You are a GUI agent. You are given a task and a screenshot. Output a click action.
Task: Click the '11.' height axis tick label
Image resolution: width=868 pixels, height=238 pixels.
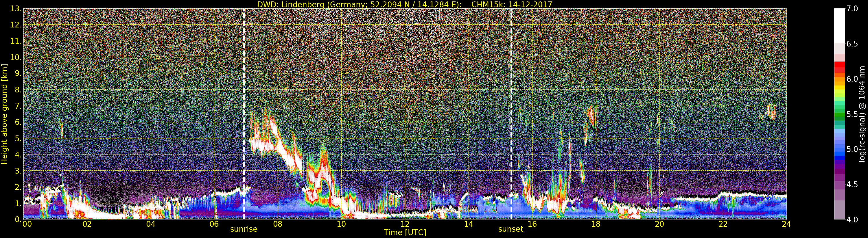tap(16, 41)
